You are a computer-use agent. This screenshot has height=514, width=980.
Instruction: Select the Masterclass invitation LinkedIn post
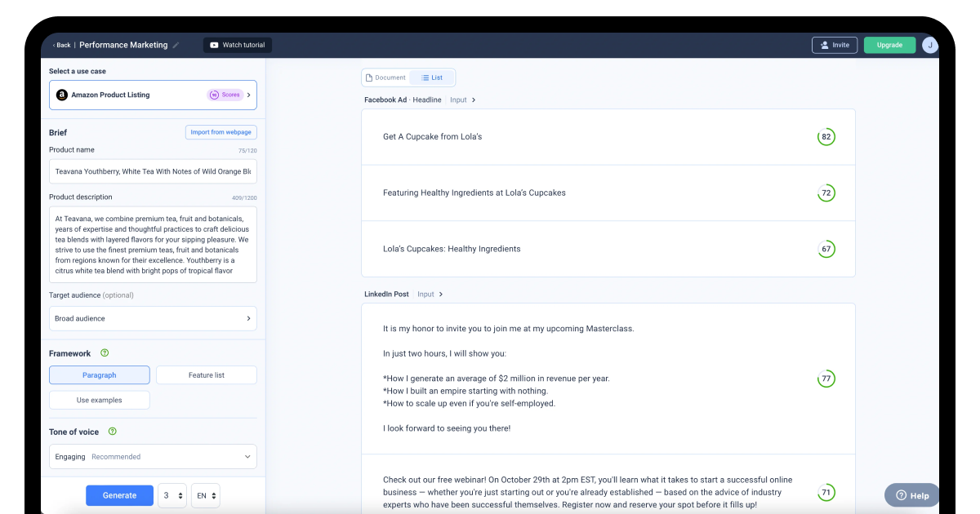click(x=608, y=379)
